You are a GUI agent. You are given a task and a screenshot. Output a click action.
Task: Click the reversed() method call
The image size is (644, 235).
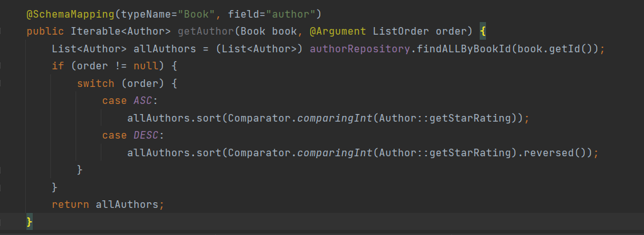(x=555, y=153)
